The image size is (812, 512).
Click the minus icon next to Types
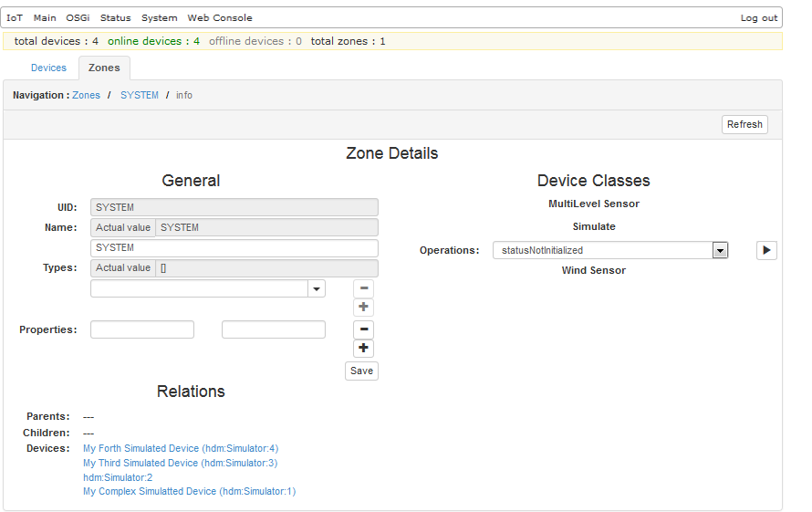(364, 288)
